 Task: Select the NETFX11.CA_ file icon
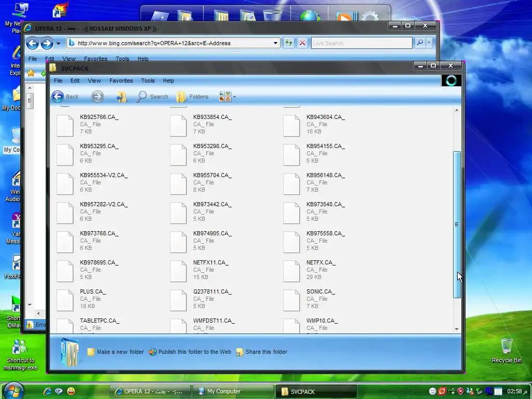pyautogui.click(x=178, y=271)
